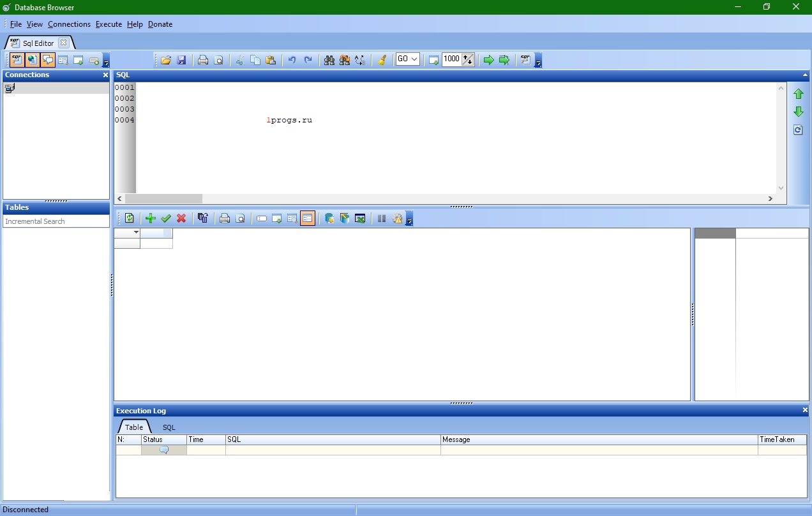Screen dimensions: 812x516
Task: Undo last edit
Action: (x=292, y=60)
